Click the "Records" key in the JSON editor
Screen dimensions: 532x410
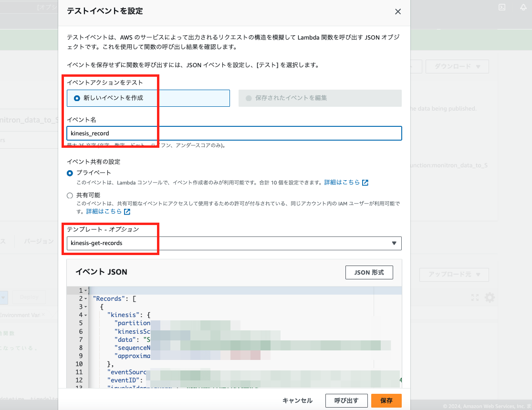109,299
